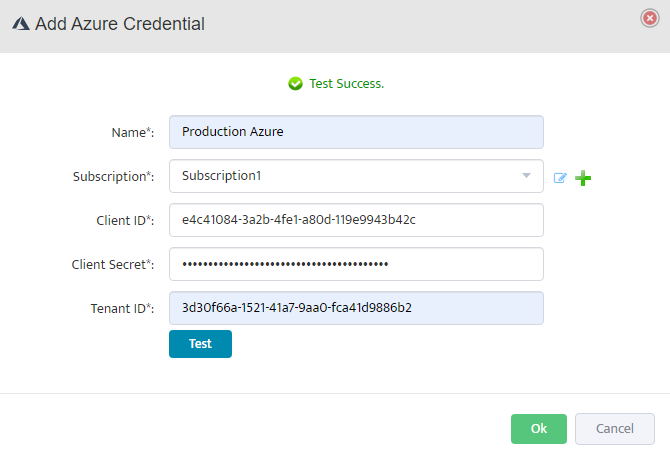Click the Subscription field label

[113, 177]
